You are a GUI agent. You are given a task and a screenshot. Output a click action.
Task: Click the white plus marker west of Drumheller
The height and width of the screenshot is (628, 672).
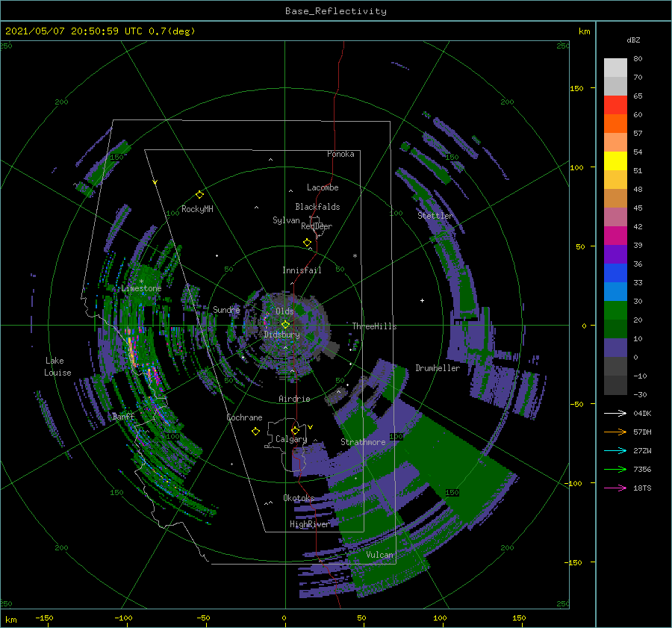[422, 300]
